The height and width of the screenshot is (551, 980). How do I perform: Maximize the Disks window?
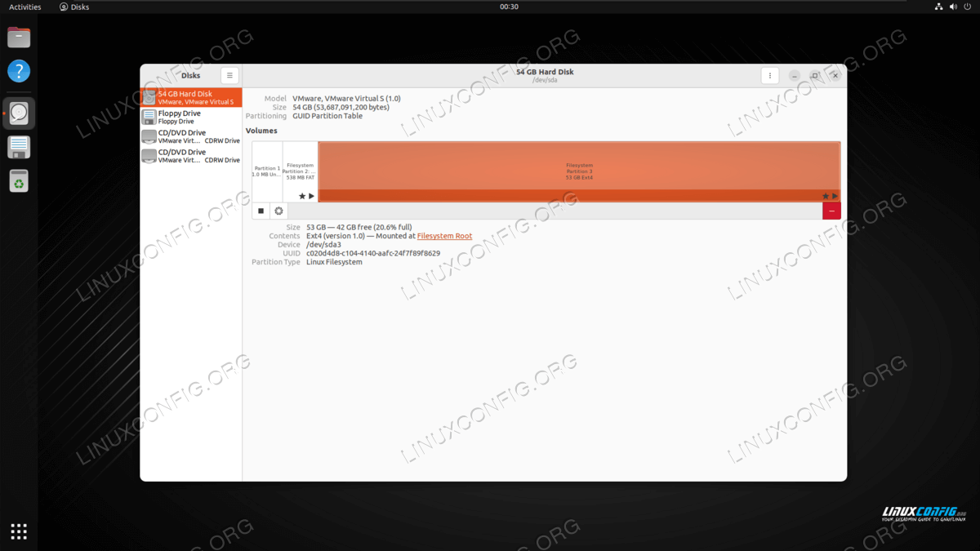(814, 75)
